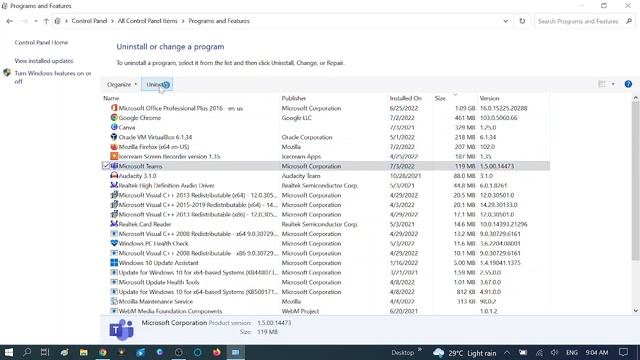Image resolution: width=640 pixels, height=360 pixels.
Task: Go up one level with Up arrow
Action: pyautogui.click(x=46, y=21)
